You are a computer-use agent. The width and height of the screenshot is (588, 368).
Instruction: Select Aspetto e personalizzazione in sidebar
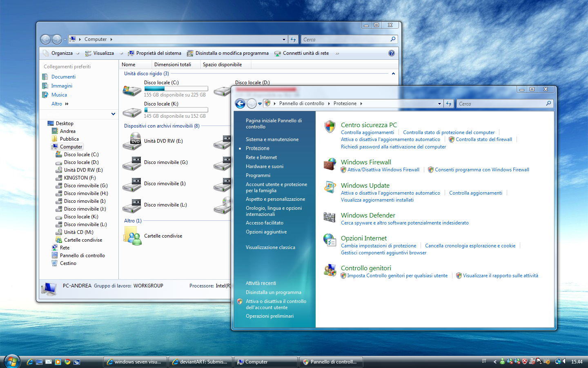276,199
